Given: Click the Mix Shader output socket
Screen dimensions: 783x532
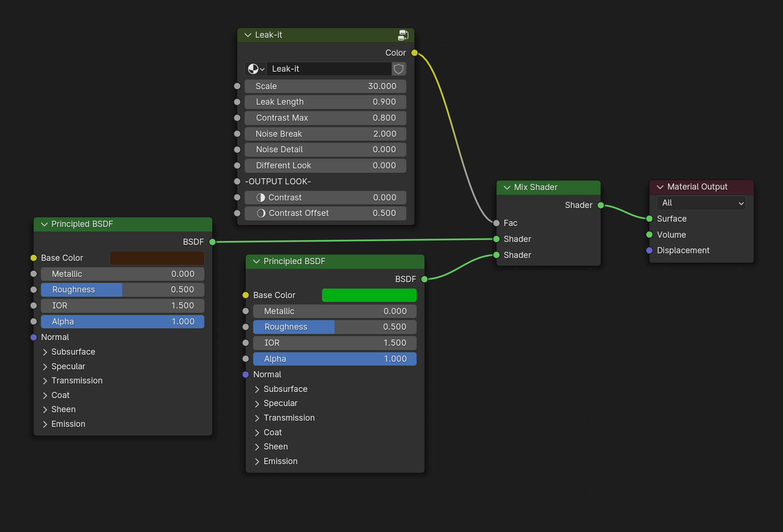Looking at the screenshot, I should pyautogui.click(x=600, y=205).
